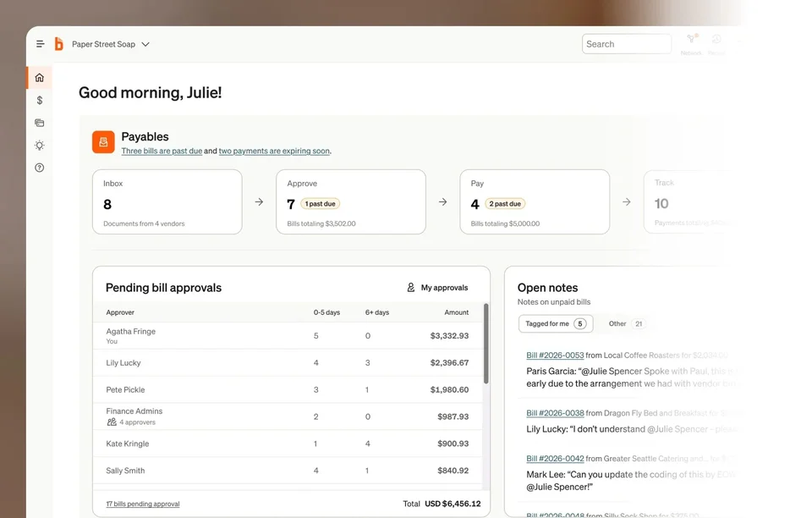This screenshot has height=518, width=812.
Task: Click the 2 past due badge
Action: pos(505,204)
